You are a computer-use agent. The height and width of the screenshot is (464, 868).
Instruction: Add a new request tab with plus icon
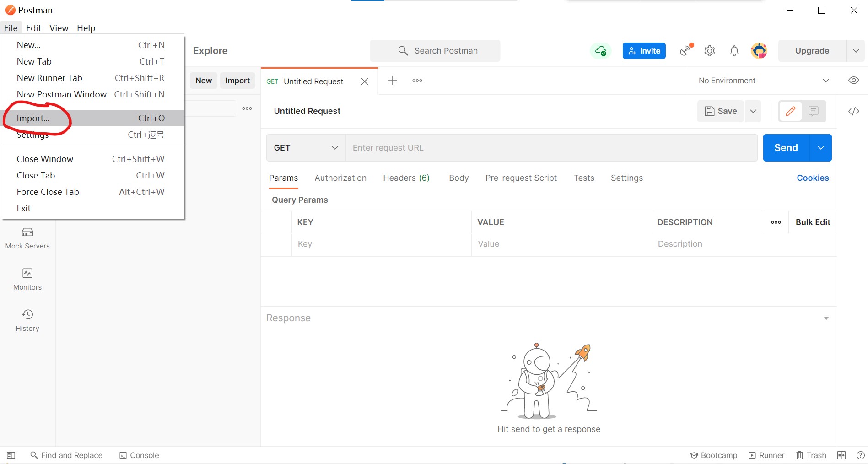click(x=393, y=81)
